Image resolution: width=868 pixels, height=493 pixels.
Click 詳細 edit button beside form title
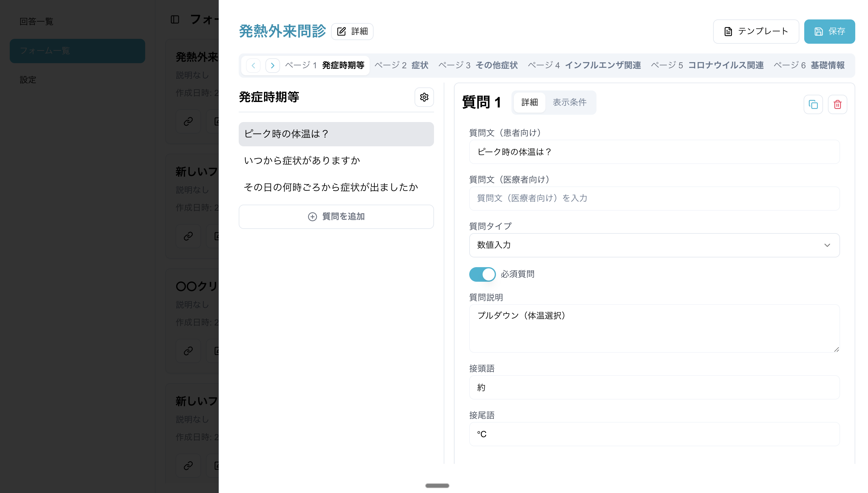[352, 32]
